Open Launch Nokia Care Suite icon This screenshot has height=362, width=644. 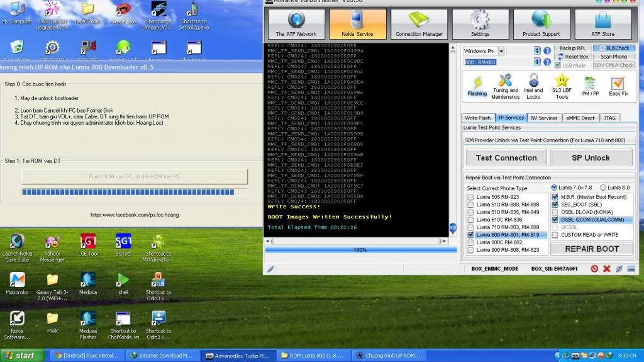17,248
